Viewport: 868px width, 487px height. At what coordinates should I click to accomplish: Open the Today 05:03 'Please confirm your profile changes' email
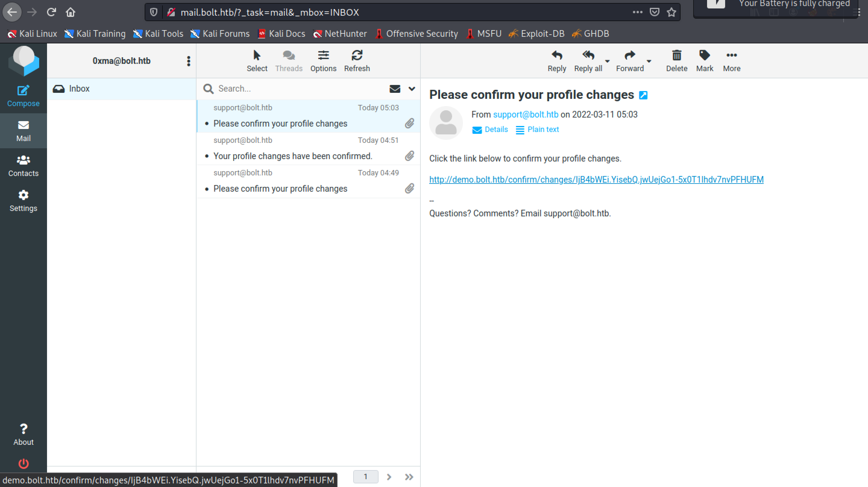click(308, 116)
